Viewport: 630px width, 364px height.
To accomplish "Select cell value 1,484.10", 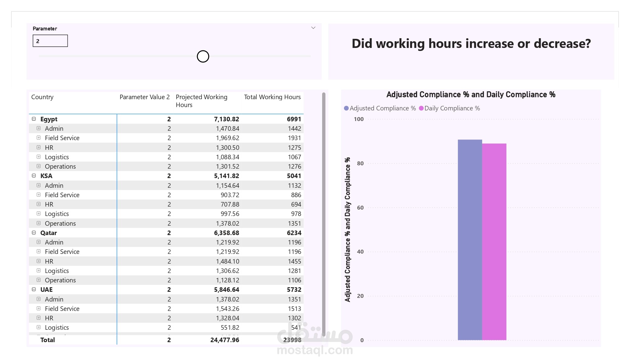I will [228, 261].
